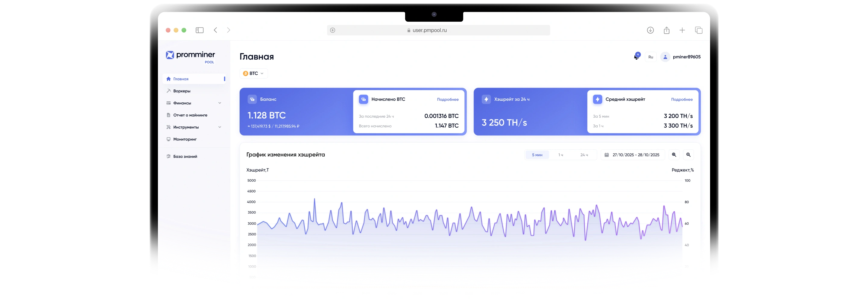The width and height of the screenshot is (868, 301).
Task: Open the BTC currency dropdown
Action: pyautogui.click(x=254, y=73)
